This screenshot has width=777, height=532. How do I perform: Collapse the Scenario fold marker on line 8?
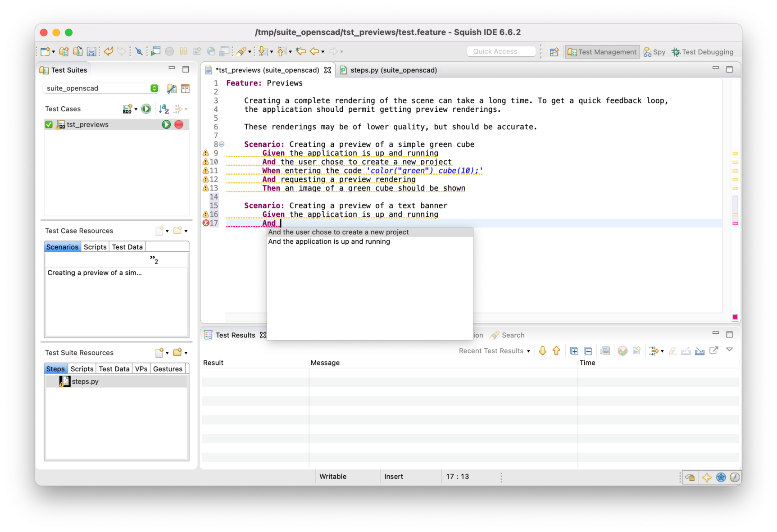pyautogui.click(x=222, y=144)
